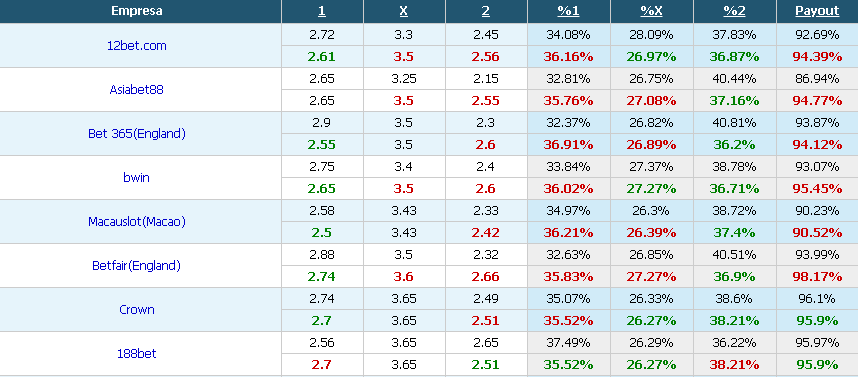
Task: Select Betfair's 98.17% payout cell
Action: 817,277
